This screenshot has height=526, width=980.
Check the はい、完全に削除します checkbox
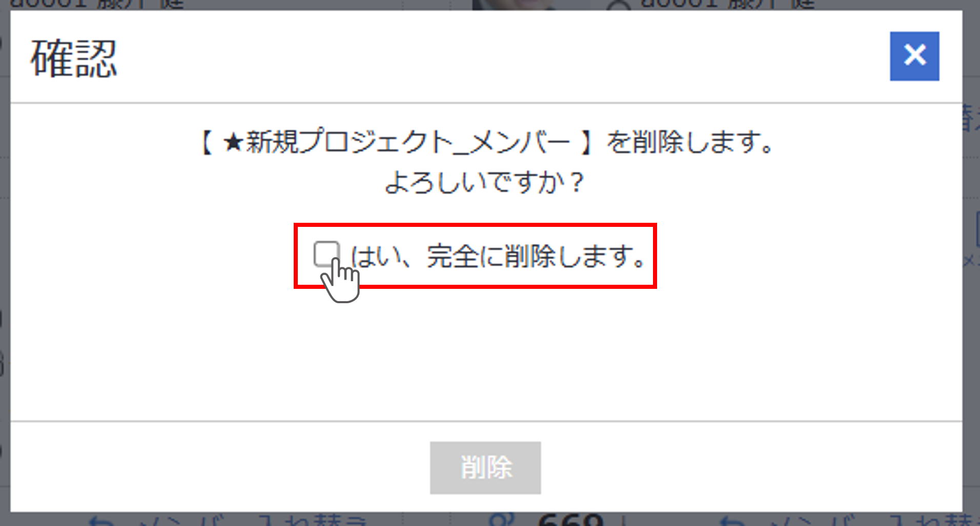click(x=326, y=254)
